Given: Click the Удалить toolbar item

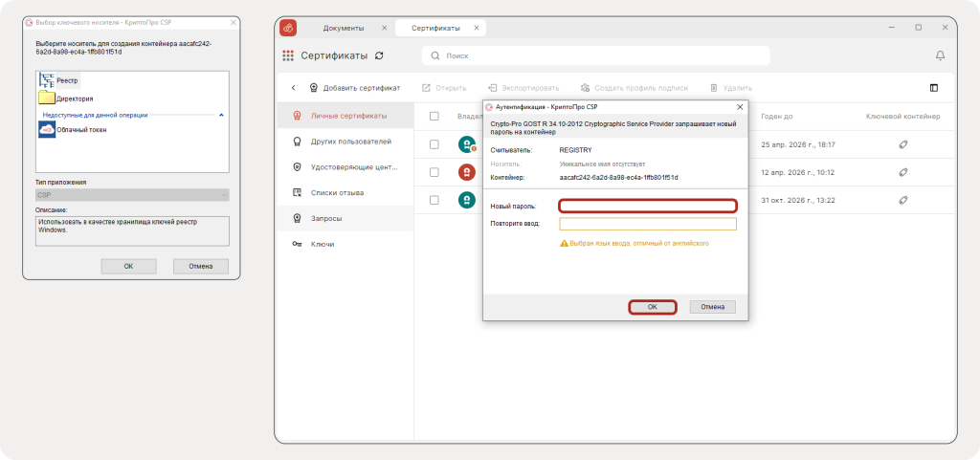Looking at the screenshot, I should click(x=731, y=88).
